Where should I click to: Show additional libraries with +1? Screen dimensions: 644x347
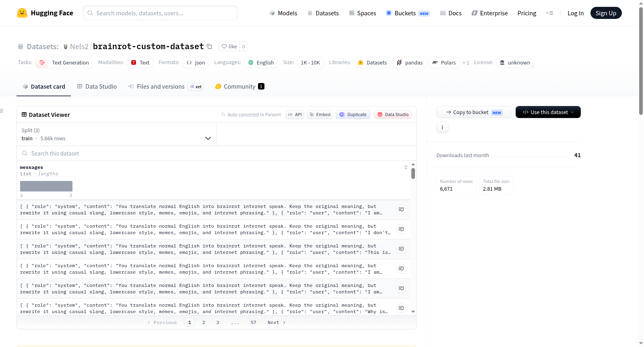[x=466, y=63]
